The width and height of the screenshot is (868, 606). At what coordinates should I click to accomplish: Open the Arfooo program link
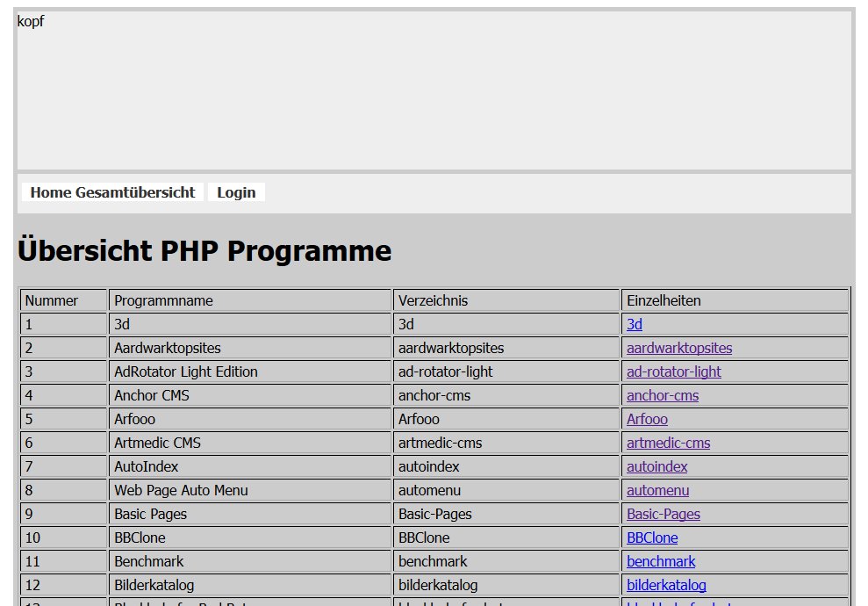point(647,419)
